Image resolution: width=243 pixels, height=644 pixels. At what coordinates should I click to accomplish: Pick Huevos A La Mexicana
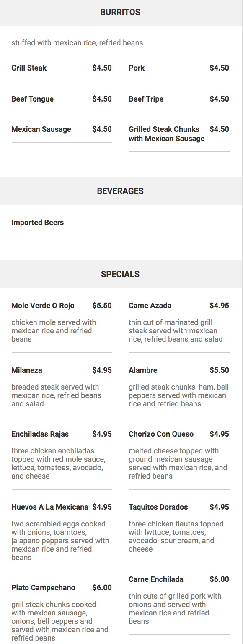(62, 532)
